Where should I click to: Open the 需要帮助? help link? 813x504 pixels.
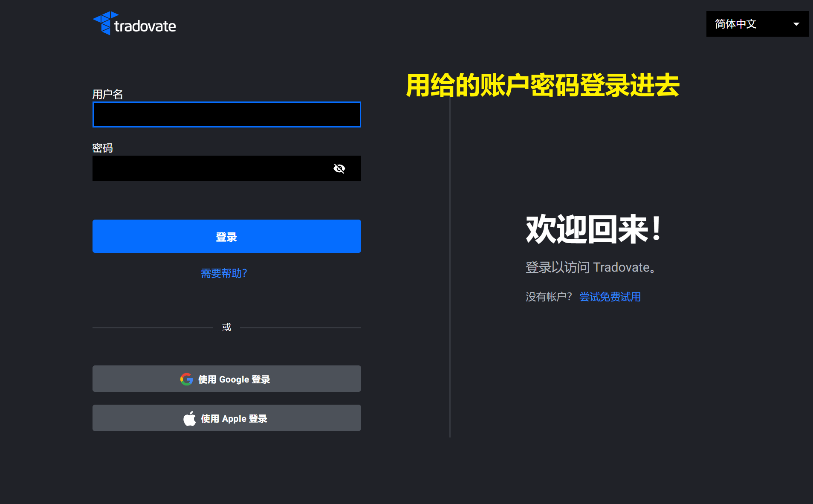click(224, 273)
